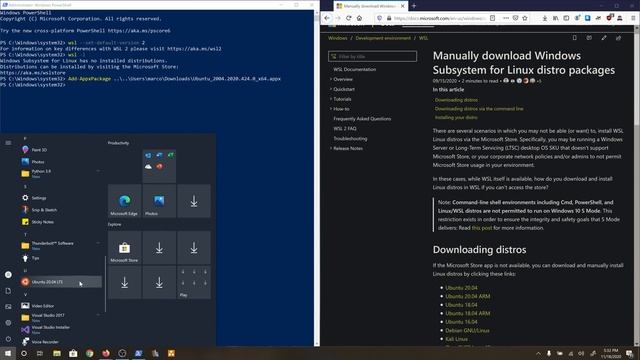Open the Office apps folder tile under Productivity
The width and height of the screenshot is (640, 360).
pyautogui.click(x=159, y=166)
